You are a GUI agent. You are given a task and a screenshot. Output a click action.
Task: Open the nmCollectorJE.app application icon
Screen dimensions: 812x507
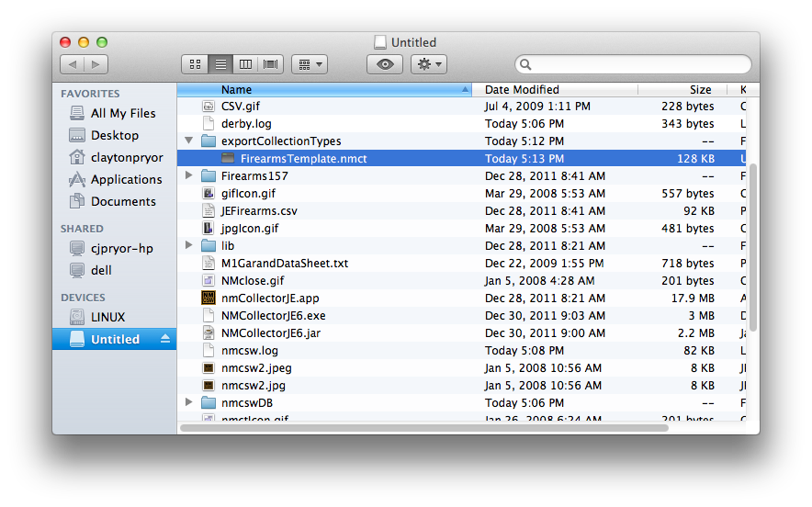click(209, 299)
